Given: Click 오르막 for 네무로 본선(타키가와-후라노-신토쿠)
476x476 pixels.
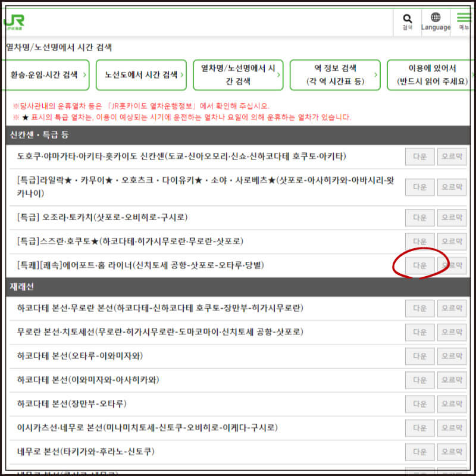Looking at the screenshot, I should click(x=452, y=452).
